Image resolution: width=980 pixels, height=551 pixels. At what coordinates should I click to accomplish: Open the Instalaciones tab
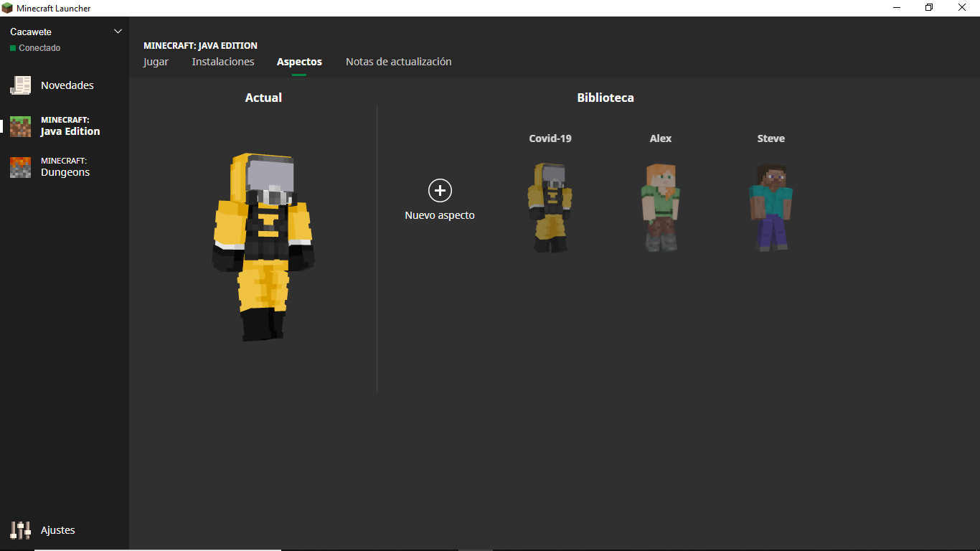[223, 62]
